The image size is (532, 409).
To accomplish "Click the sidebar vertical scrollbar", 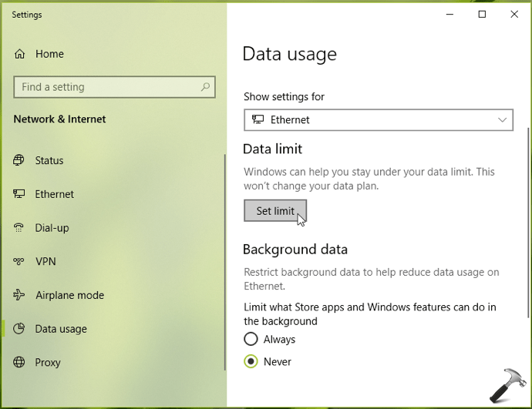I will coord(224,263).
